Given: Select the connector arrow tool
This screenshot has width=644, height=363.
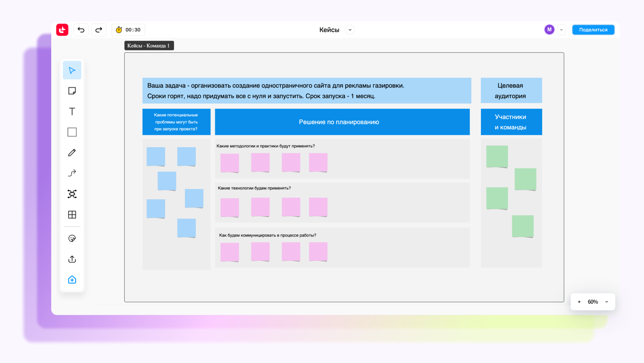Looking at the screenshot, I should tap(72, 173).
